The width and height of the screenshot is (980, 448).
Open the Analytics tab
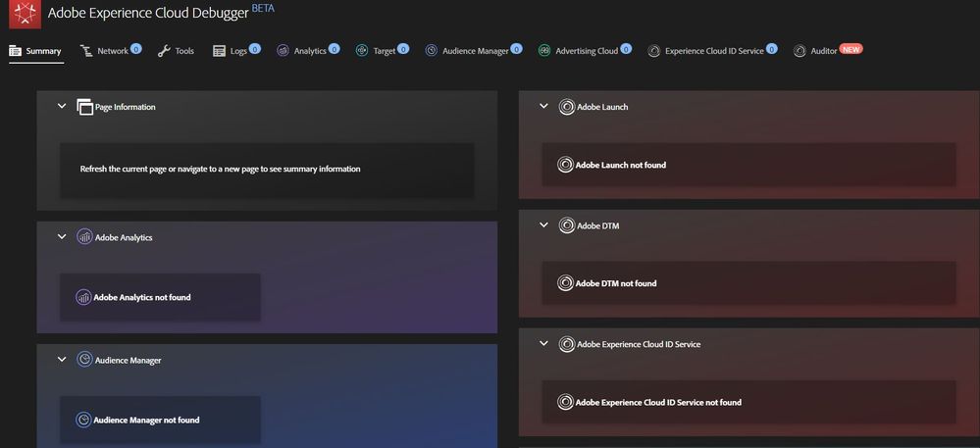[308, 51]
